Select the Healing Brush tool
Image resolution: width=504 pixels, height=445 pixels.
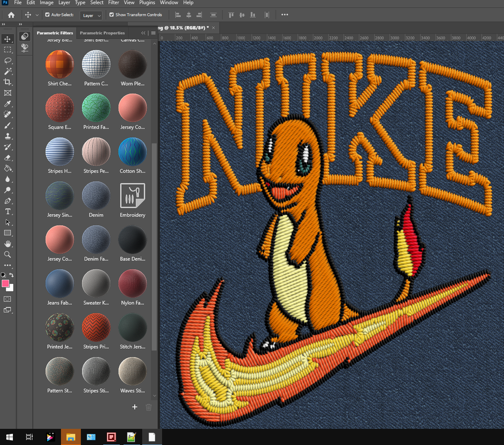7,115
